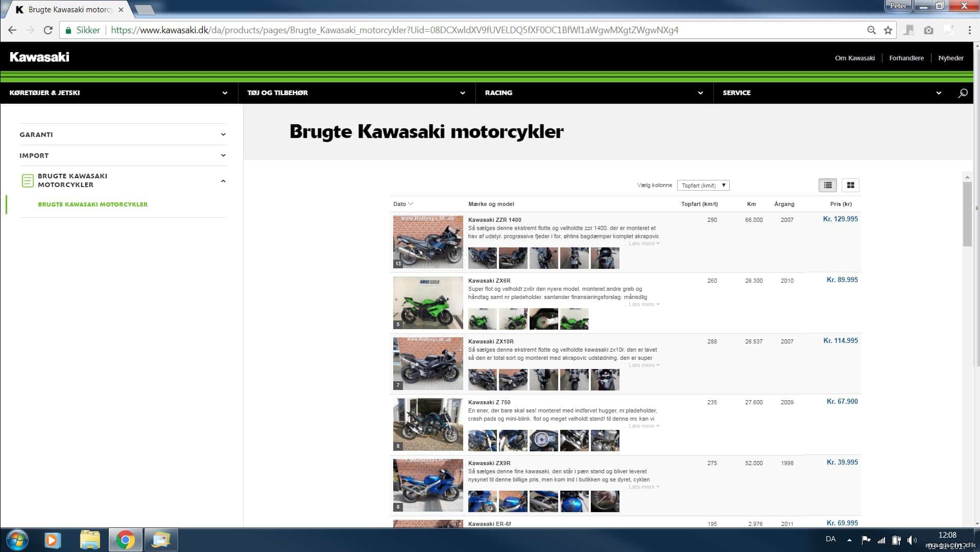Open Kawasaki ER-6f listing title

pos(489,524)
